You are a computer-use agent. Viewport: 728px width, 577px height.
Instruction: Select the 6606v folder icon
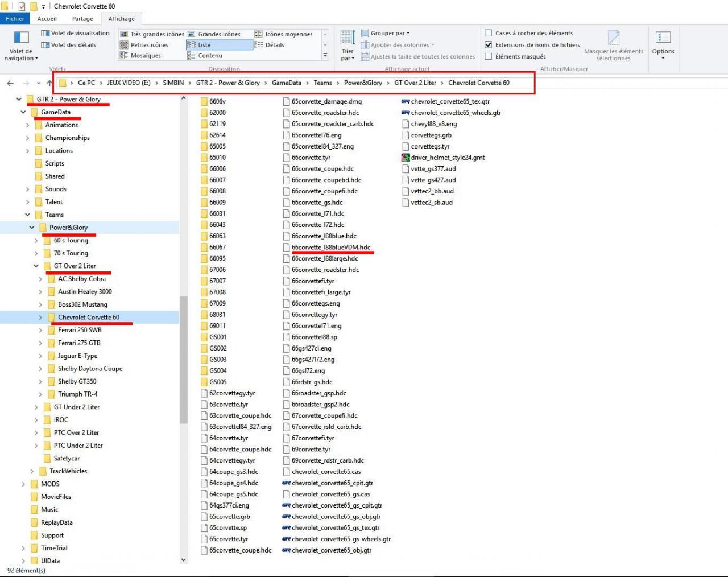tap(204, 101)
